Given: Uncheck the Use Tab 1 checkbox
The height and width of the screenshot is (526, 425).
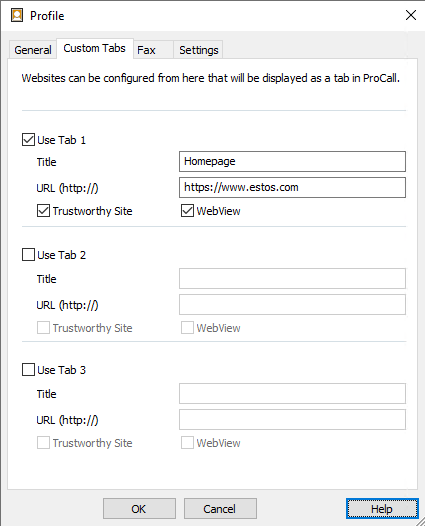Looking at the screenshot, I should [x=28, y=140].
